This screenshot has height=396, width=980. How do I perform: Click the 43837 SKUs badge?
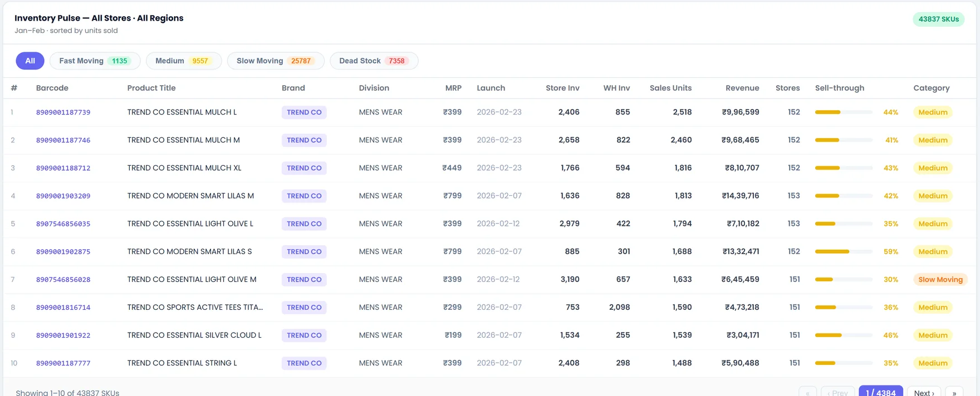point(938,19)
